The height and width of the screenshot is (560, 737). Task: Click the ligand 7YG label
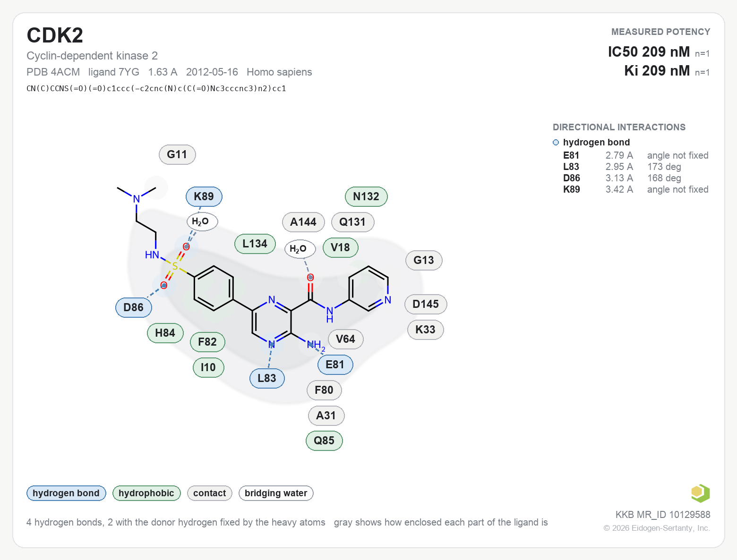[x=114, y=72]
